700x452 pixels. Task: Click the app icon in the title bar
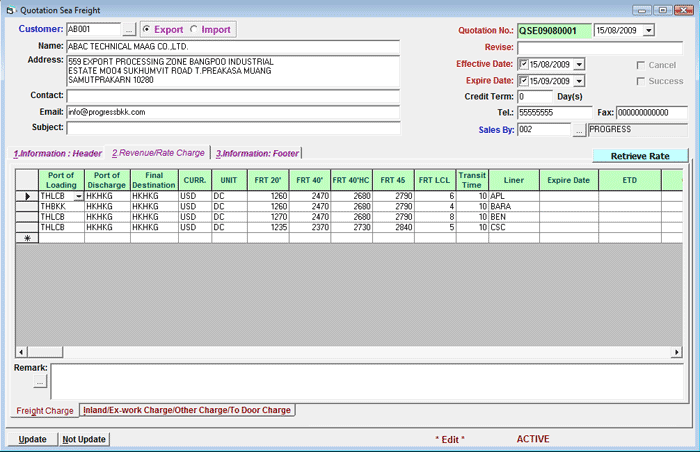(11, 10)
